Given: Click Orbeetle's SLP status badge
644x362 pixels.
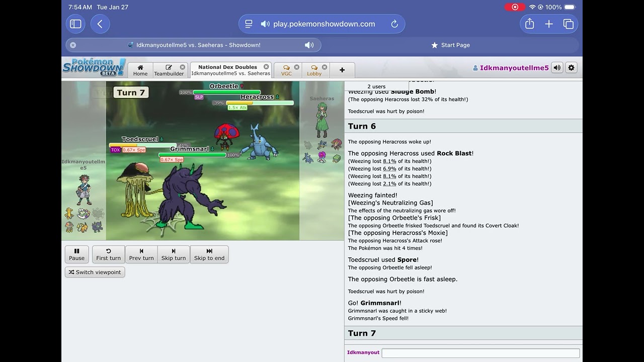Looking at the screenshot, I should (x=199, y=97).
